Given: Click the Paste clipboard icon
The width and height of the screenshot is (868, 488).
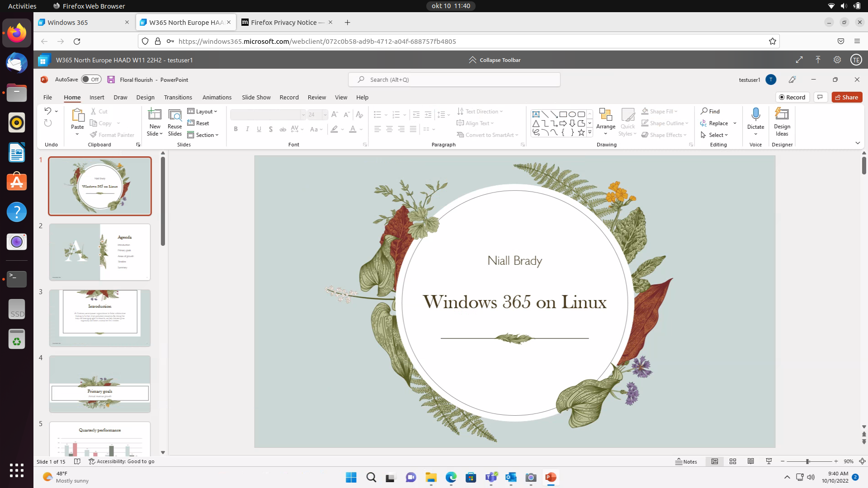Looking at the screenshot, I should point(78,115).
